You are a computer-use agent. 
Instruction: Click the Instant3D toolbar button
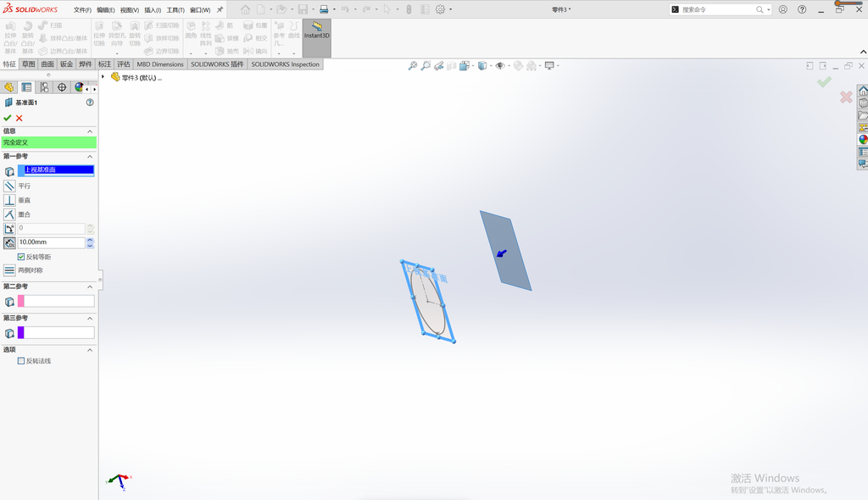(317, 37)
